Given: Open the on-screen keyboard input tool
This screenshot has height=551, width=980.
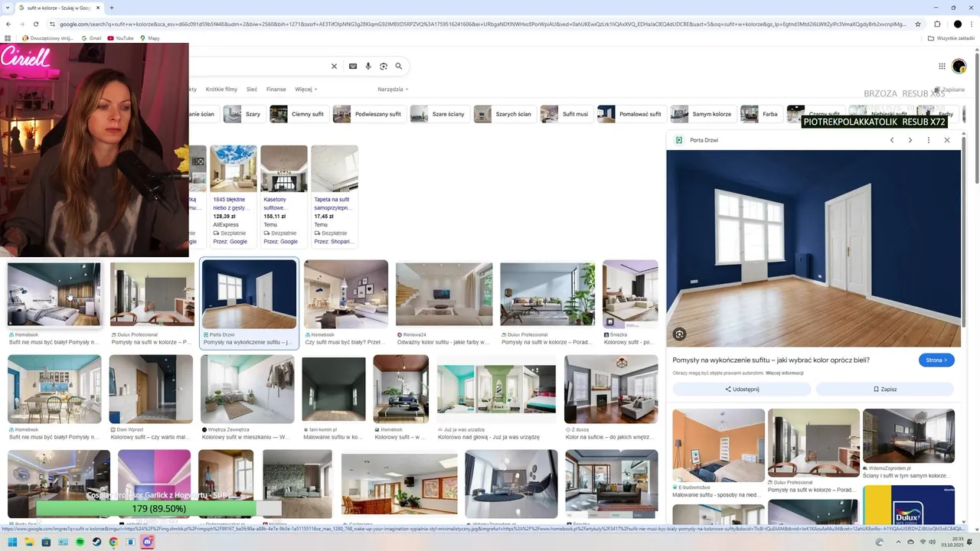Looking at the screenshot, I should point(353,67).
